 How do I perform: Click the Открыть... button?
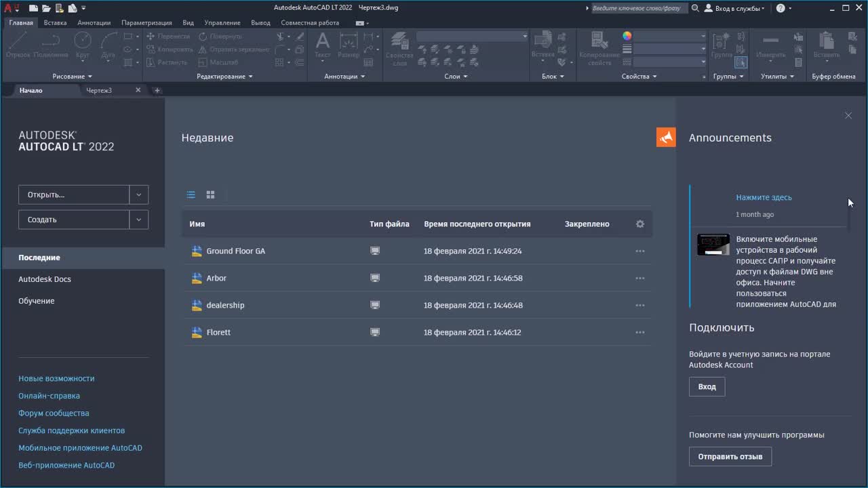click(x=74, y=195)
